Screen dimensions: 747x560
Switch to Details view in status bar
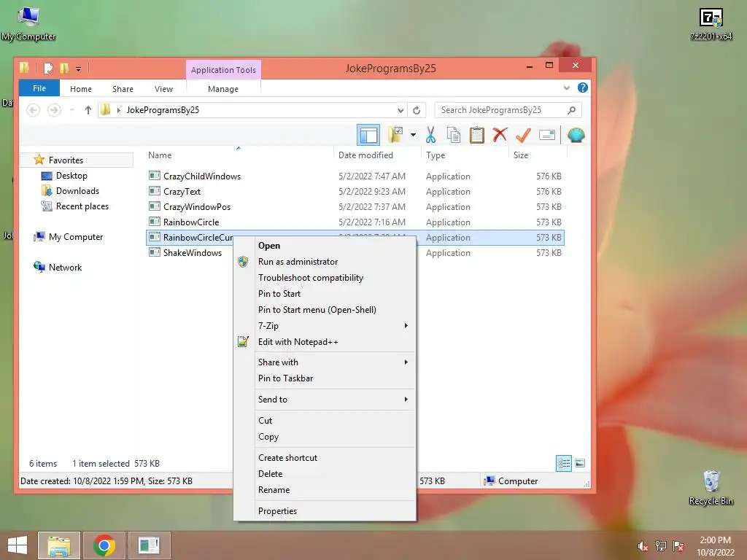tap(564, 463)
